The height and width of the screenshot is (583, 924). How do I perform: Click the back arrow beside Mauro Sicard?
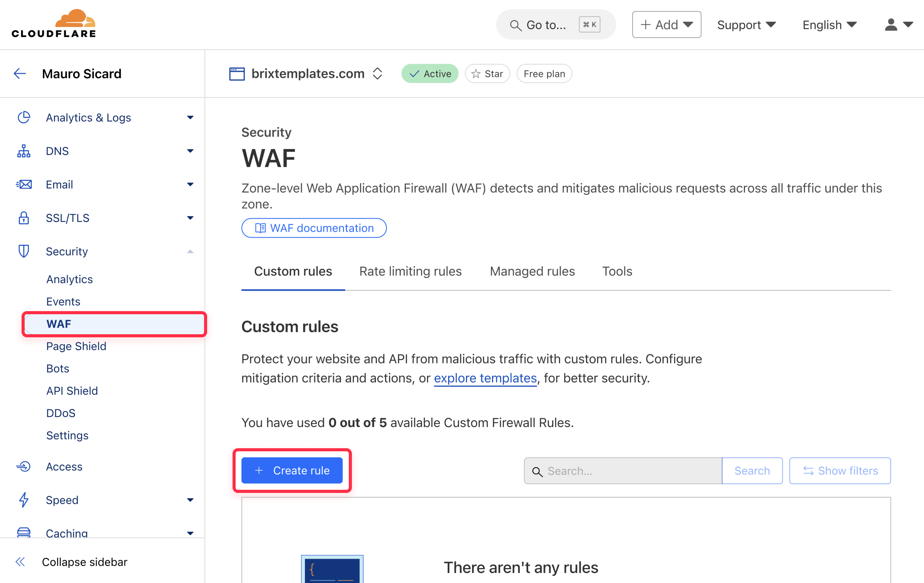coord(20,74)
